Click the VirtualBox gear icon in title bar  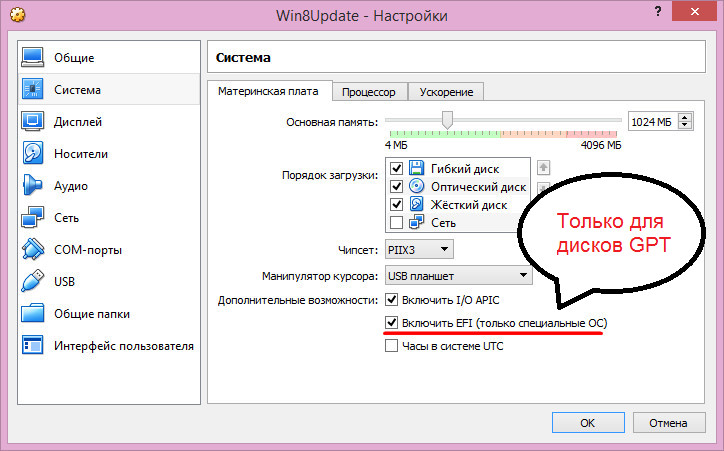pyautogui.click(x=18, y=15)
